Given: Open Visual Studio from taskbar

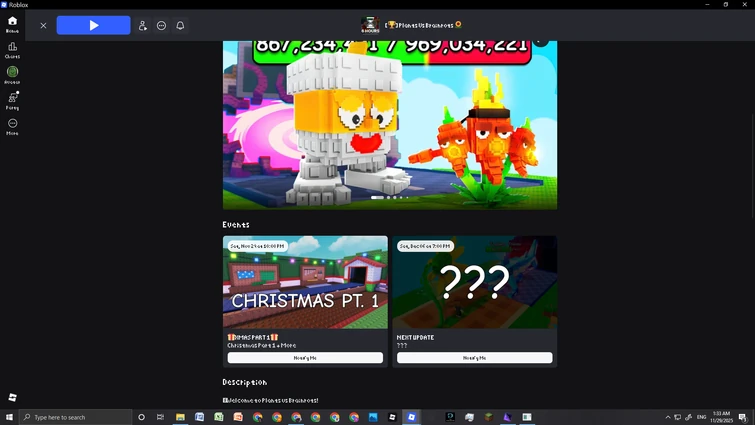Looking at the screenshot, I should point(508,417).
